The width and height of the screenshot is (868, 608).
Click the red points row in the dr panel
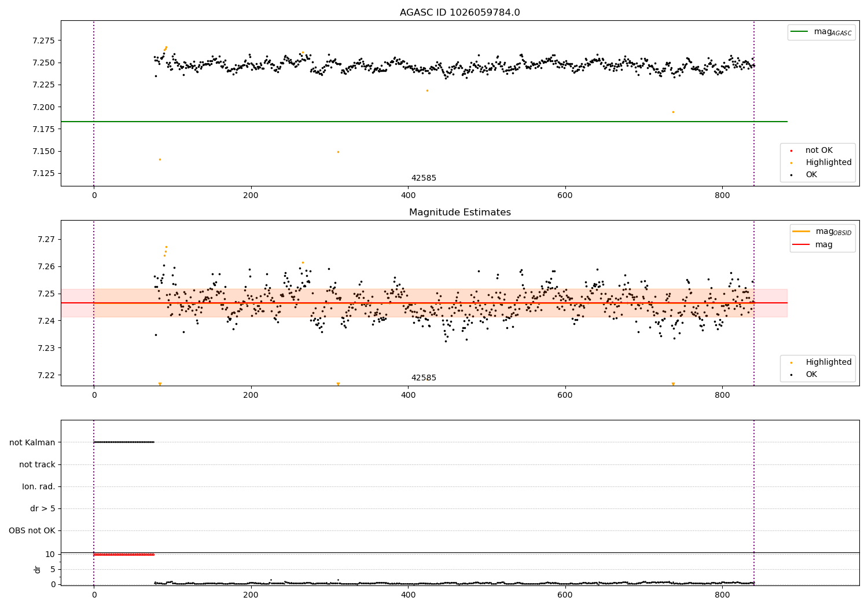pyautogui.click(x=124, y=554)
